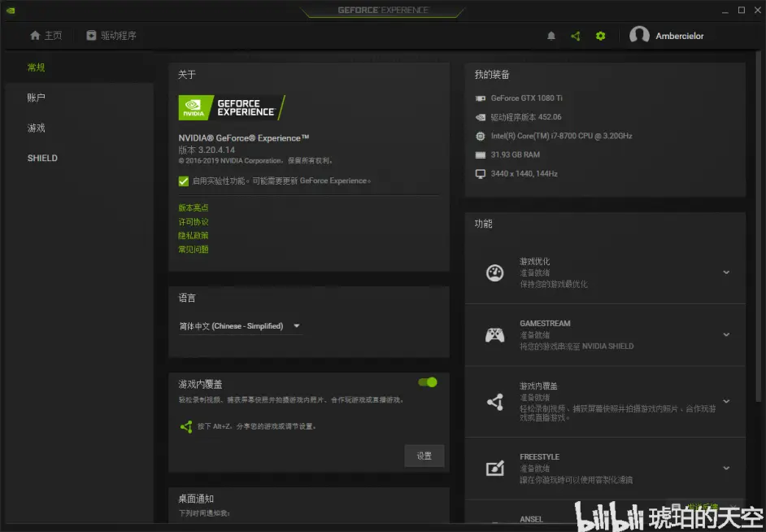Viewport: 766px width, 532px height.
Task: Click the NVIDIA logo in title bar
Action: 11,11
